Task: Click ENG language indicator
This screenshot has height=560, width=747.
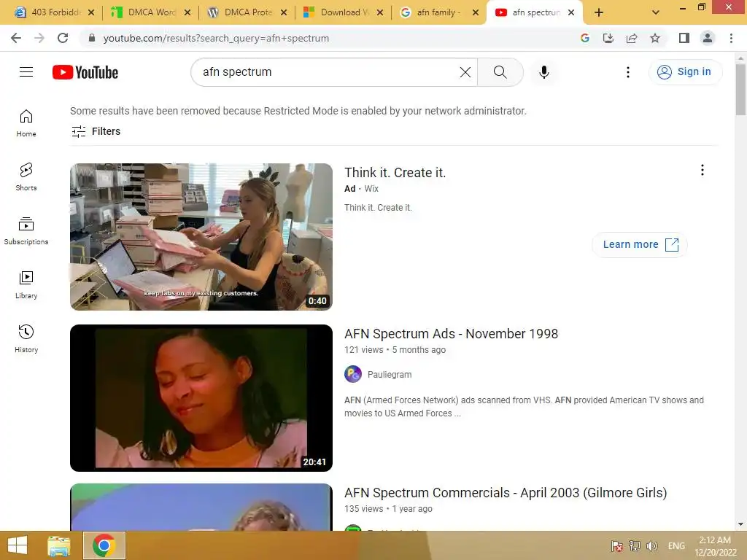Action: coord(676,545)
